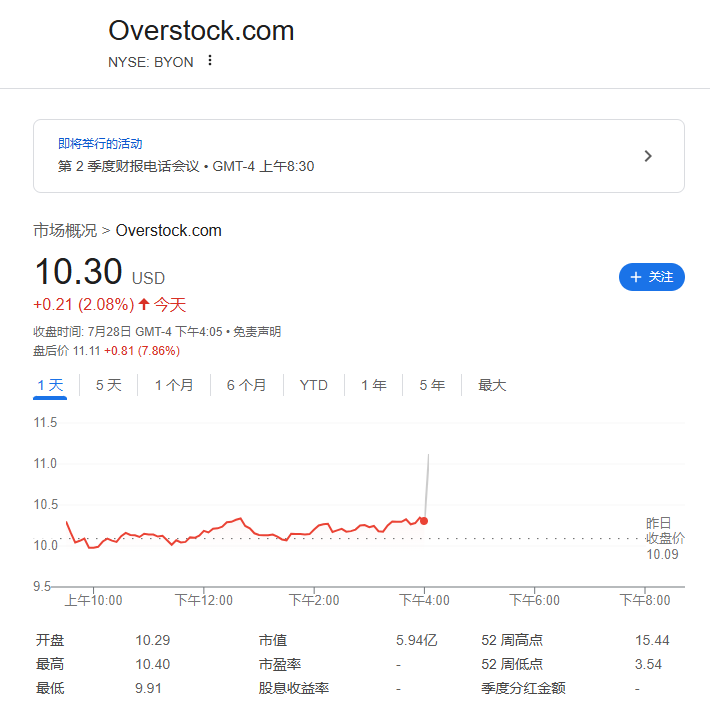Click the 市盈率 label

(280, 664)
